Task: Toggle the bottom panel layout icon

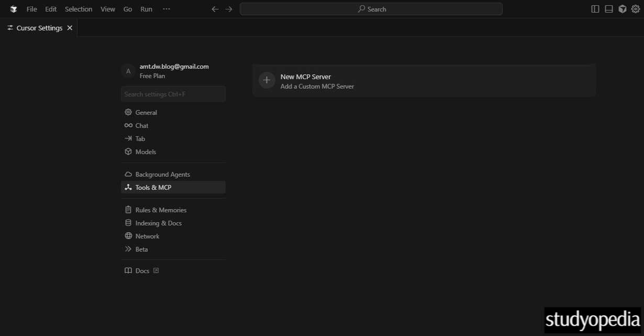Action: pyautogui.click(x=608, y=8)
